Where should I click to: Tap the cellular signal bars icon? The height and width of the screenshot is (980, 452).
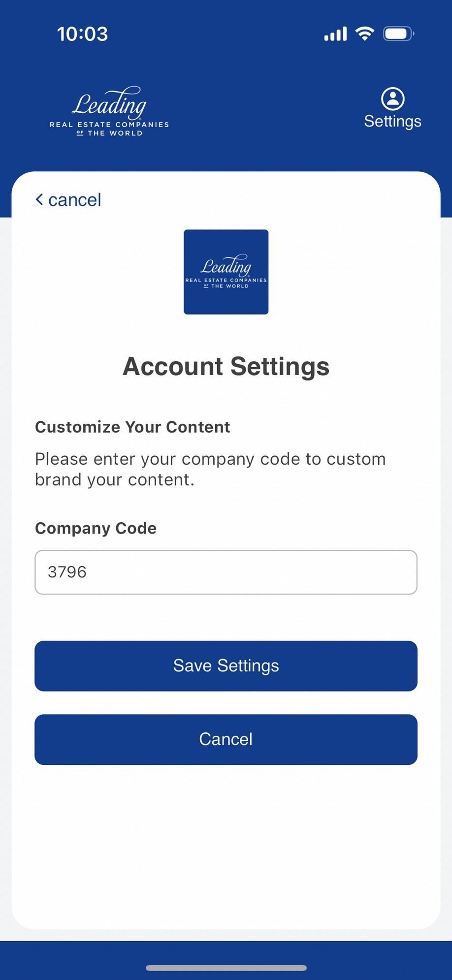pyautogui.click(x=335, y=34)
